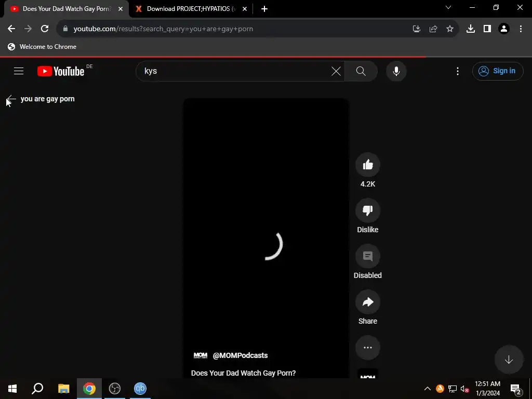Go to YouTube home via logo
This screenshot has width=532, height=399.
(x=61, y=71)
